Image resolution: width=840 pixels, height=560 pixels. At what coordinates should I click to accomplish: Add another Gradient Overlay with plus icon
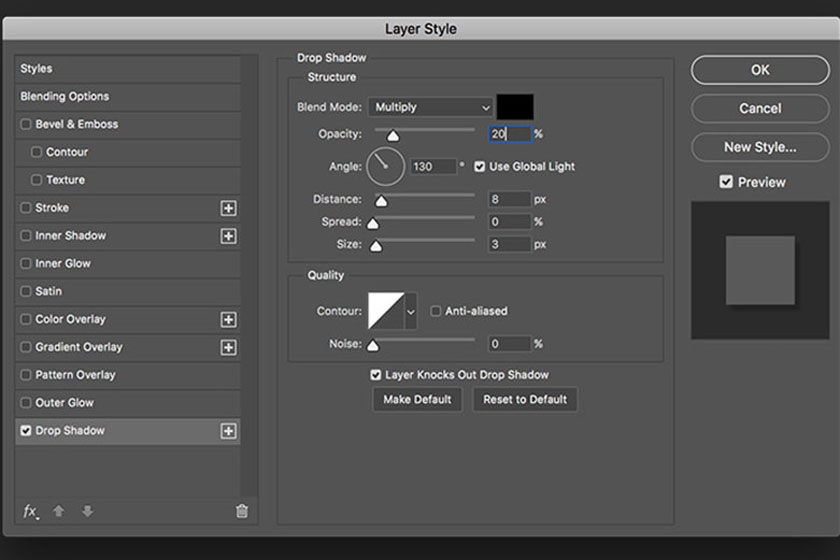click(x=228, y=347)
